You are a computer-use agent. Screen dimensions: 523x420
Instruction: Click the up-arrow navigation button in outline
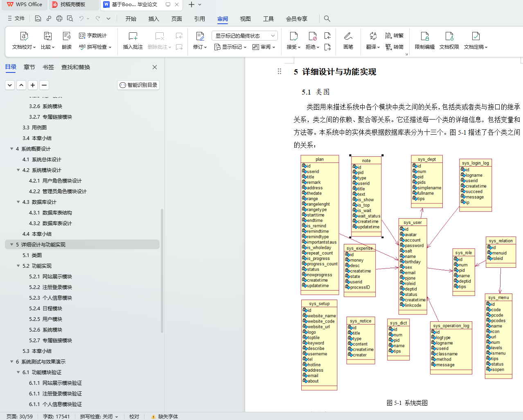[21, 85]
